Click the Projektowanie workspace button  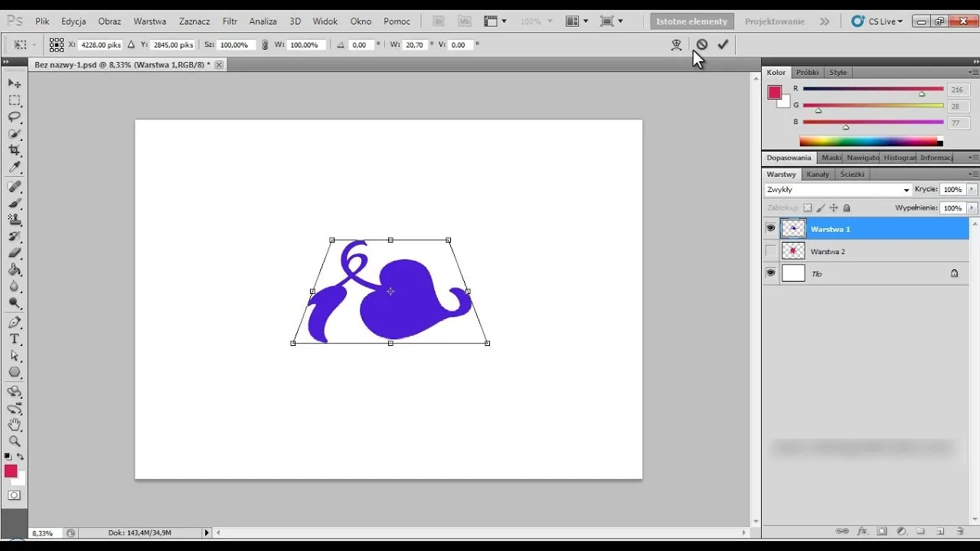(x=774, y=21)
